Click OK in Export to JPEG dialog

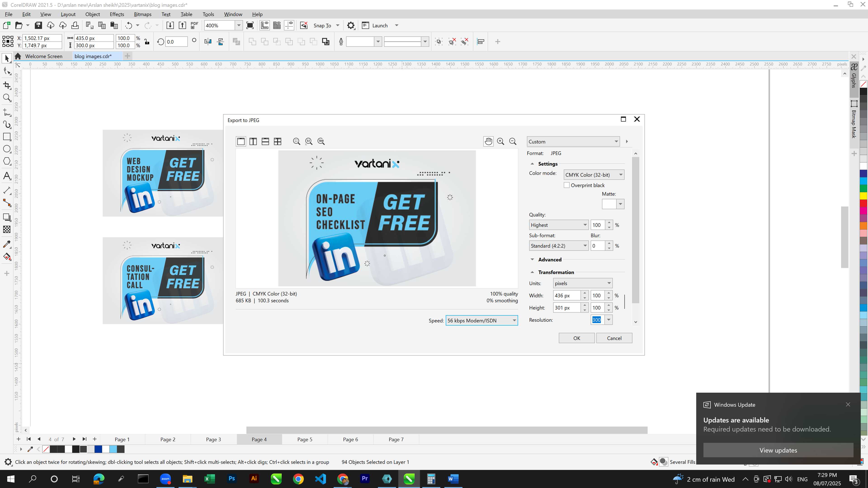[577, 338]
